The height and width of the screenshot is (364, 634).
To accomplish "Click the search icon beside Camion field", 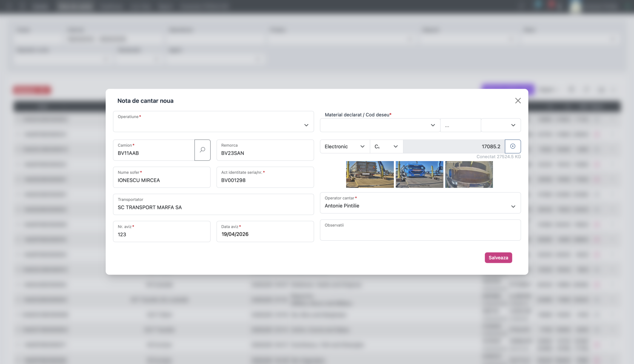I will (x=202, y=150).
